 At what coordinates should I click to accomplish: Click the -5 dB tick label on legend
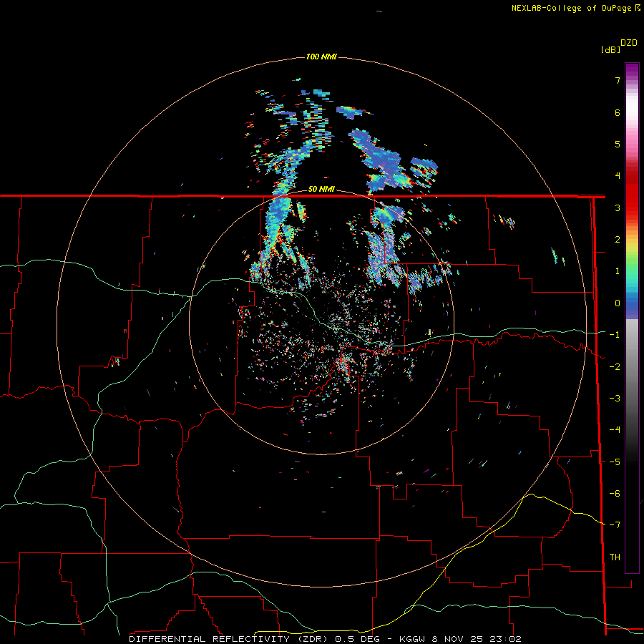(615, 462)
